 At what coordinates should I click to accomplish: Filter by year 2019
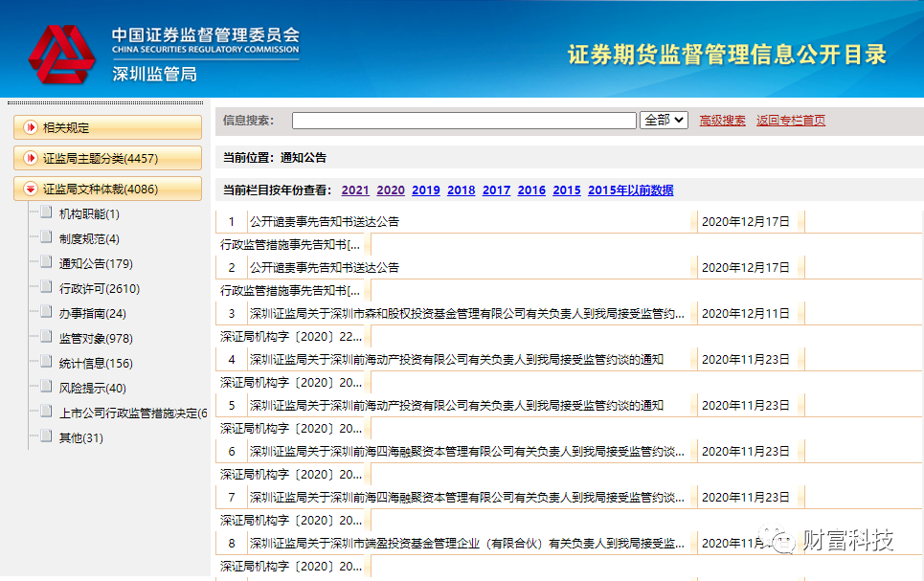[426, 190]
